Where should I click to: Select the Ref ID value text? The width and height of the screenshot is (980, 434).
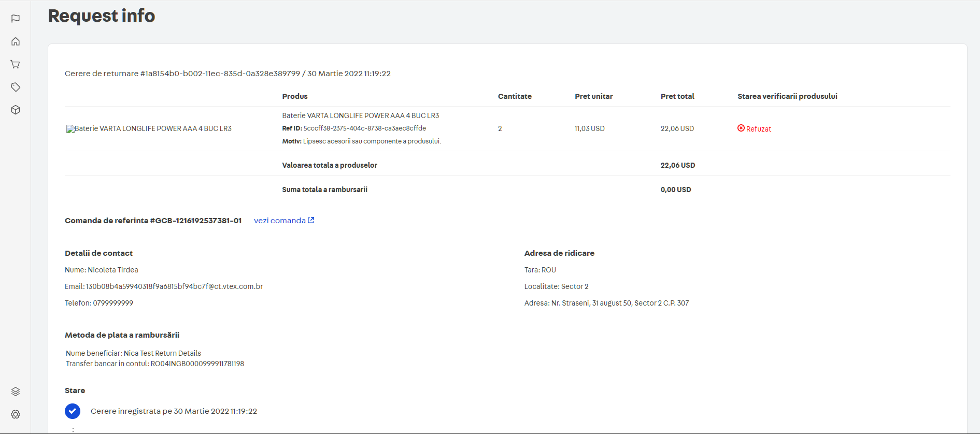click(365, 128)
